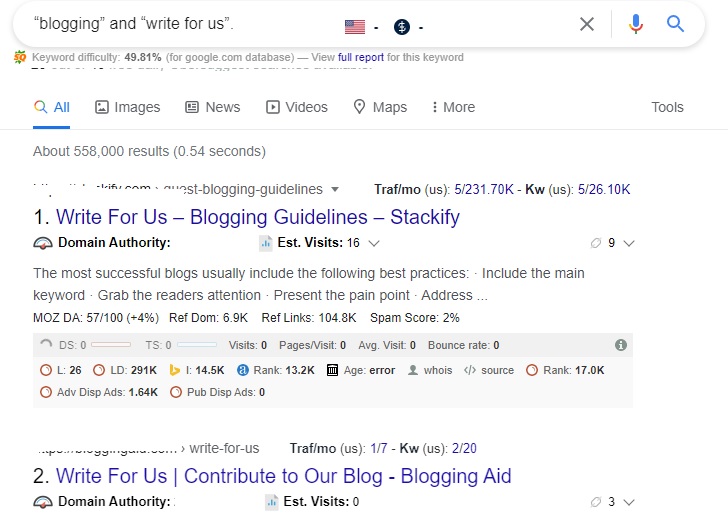Click the Age archive icon
The image size is (728, 522).
coord(332,370)
